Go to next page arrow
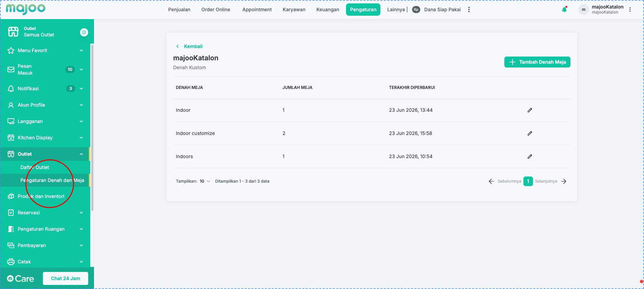Screen dimensions: 644x289 564,181
